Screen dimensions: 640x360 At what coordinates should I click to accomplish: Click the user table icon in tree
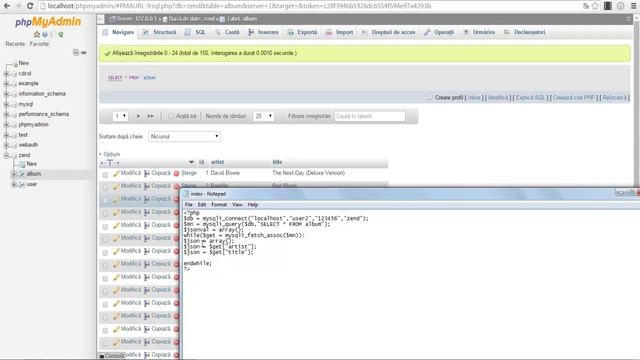tap(22, 184)
